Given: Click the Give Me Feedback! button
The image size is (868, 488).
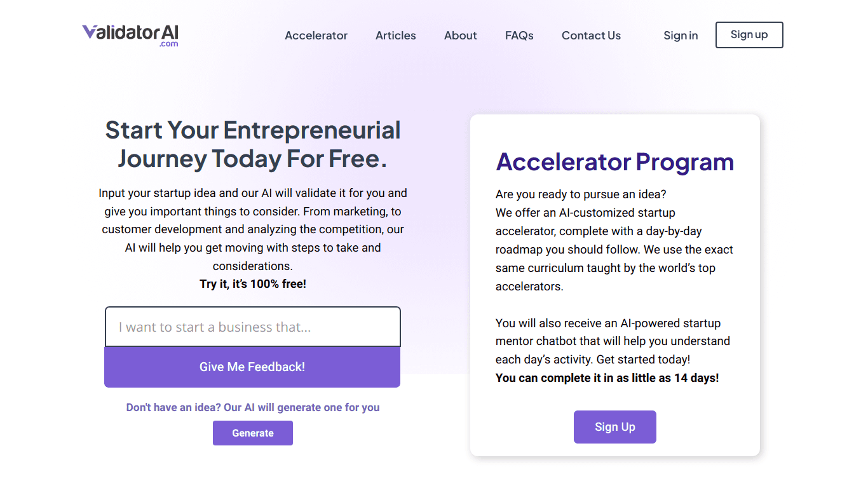Looking at the screenshot, I should point(252,367).
